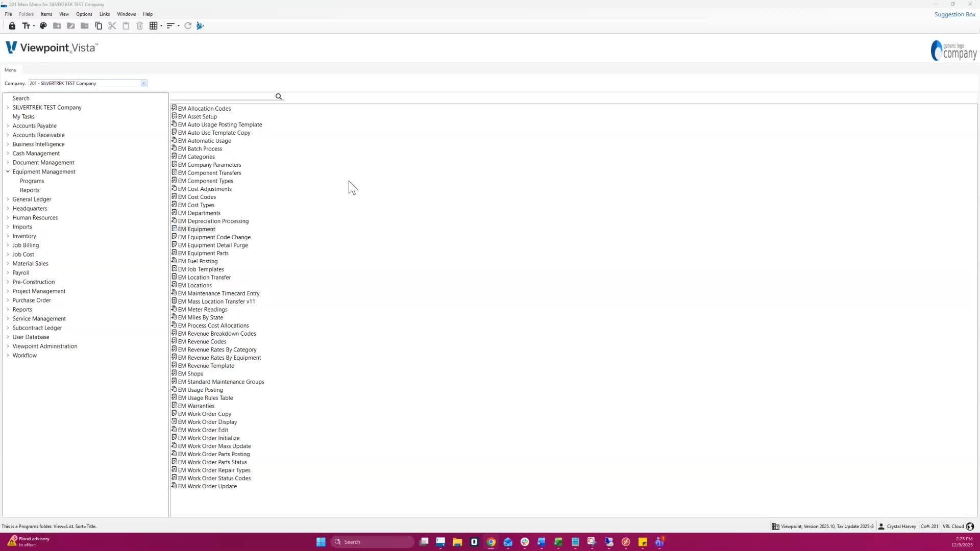Viewport: 980px width, 551px height.
Task: Open the Company selection dropdown
Action: tap(143, 84)
